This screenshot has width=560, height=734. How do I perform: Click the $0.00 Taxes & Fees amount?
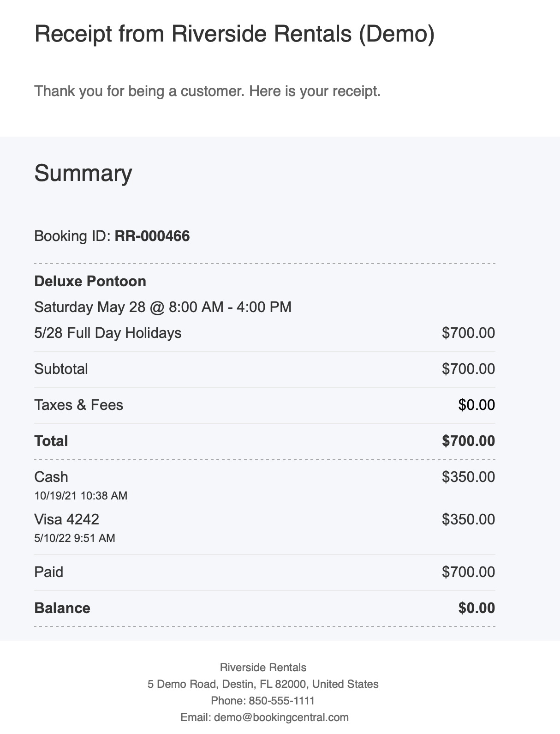(477, 405)
